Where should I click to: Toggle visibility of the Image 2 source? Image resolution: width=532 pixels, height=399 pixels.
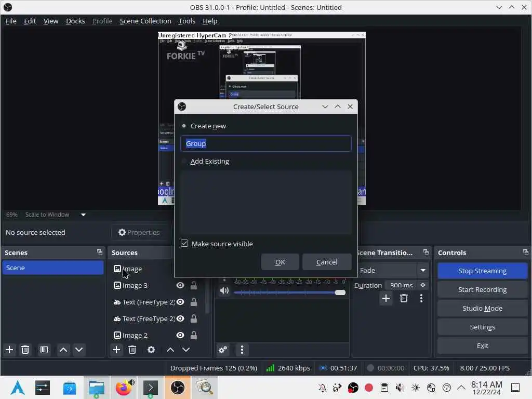[180, 335]
